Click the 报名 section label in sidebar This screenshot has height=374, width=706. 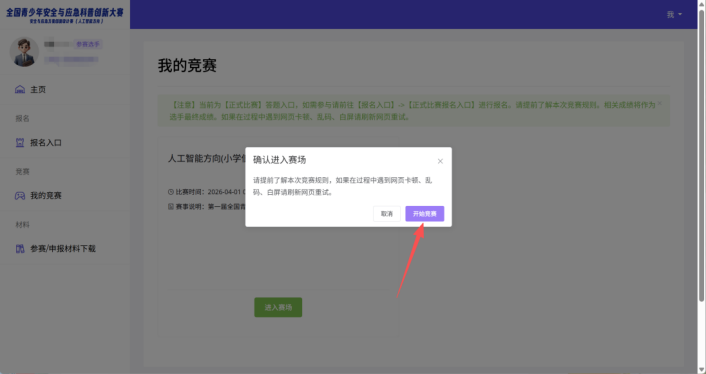pyautogui.click(x=23, y=118)
